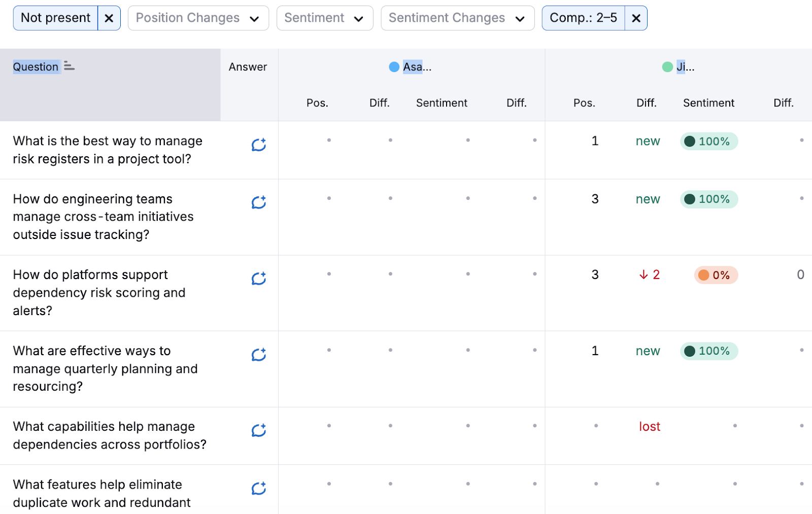
Task: Toggle the Comp.: 2–5 filter chip
Action: point(584,17)
